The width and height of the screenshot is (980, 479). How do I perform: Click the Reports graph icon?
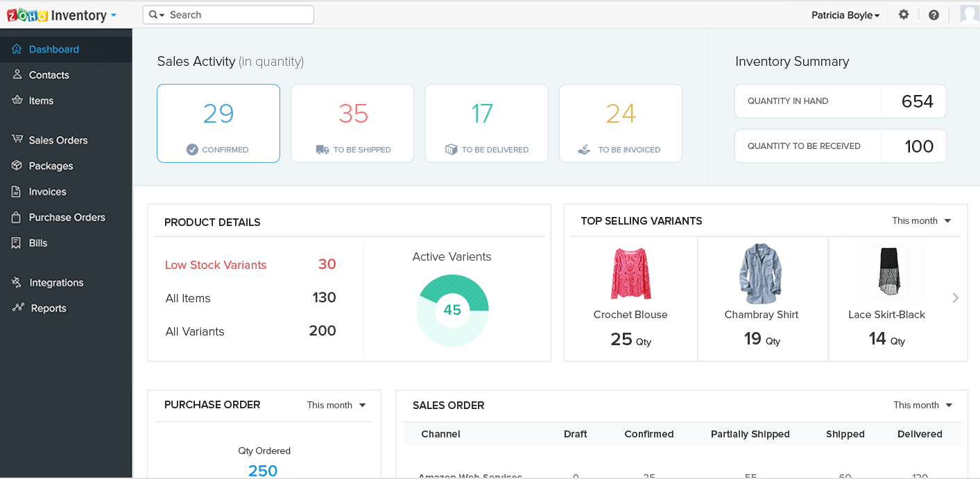[17, 308]
